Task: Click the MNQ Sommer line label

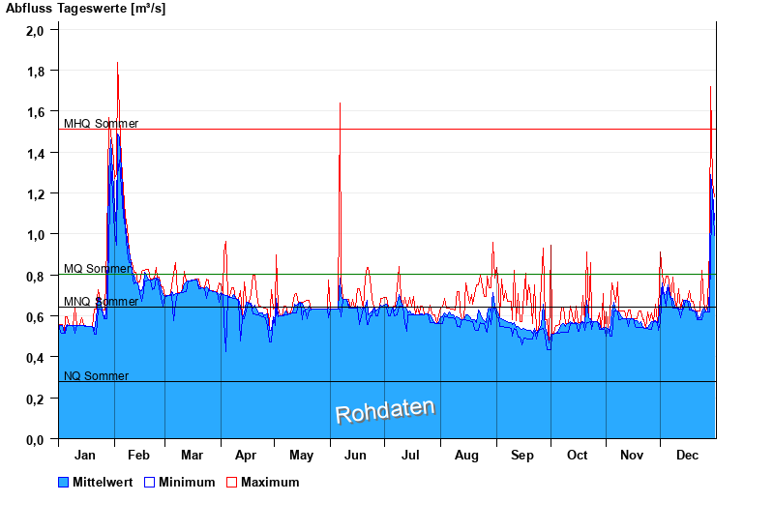Action: point(101,302)
